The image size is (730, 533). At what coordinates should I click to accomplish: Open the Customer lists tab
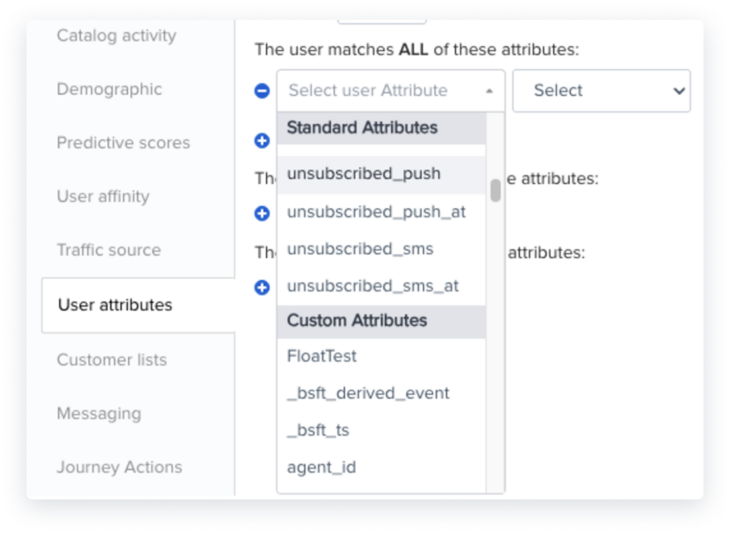tap(112, 360)
